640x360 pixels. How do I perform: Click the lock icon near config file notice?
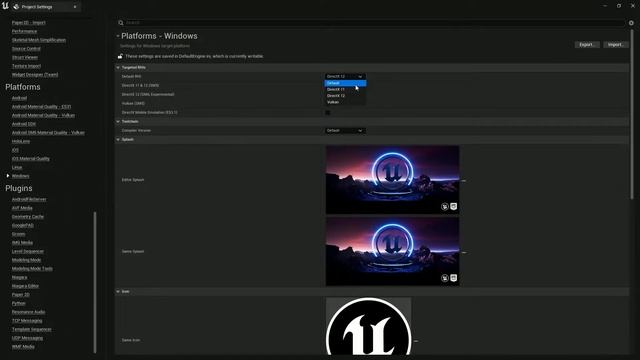click(x=120, y=56)
